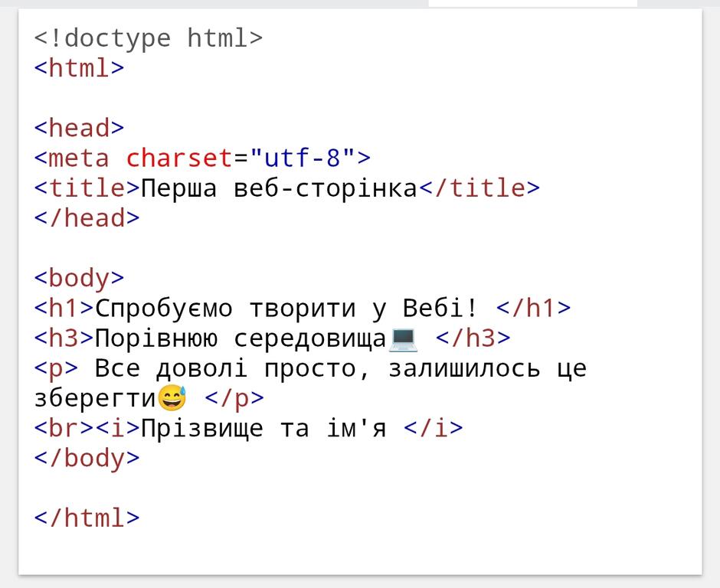Click the italic text "Прізвище та ім'я"
This screenshot has width=720, height=588.
pyautogui.click(x=263, y=429)
